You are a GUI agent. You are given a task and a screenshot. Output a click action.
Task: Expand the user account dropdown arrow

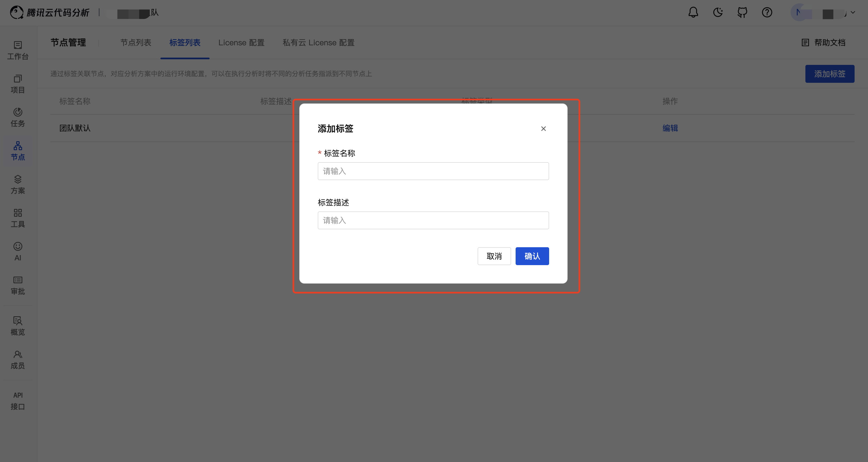[x=853, y=13]
